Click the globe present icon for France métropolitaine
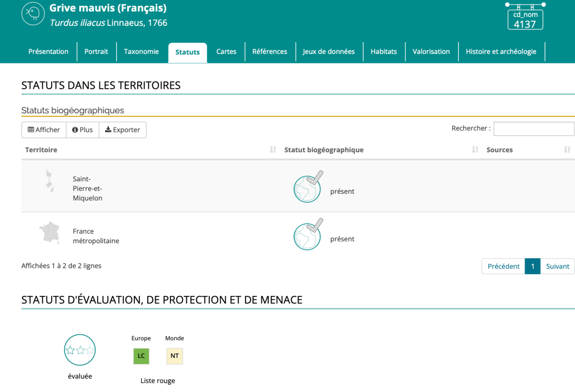The image size is (575, 392). pyautogui.click(x=308, y=234)
